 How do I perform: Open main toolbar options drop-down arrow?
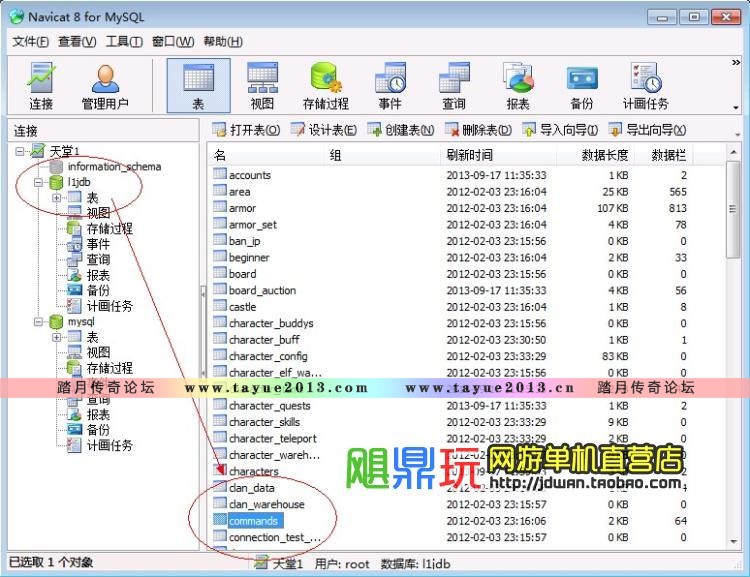(x=736, y=108)
